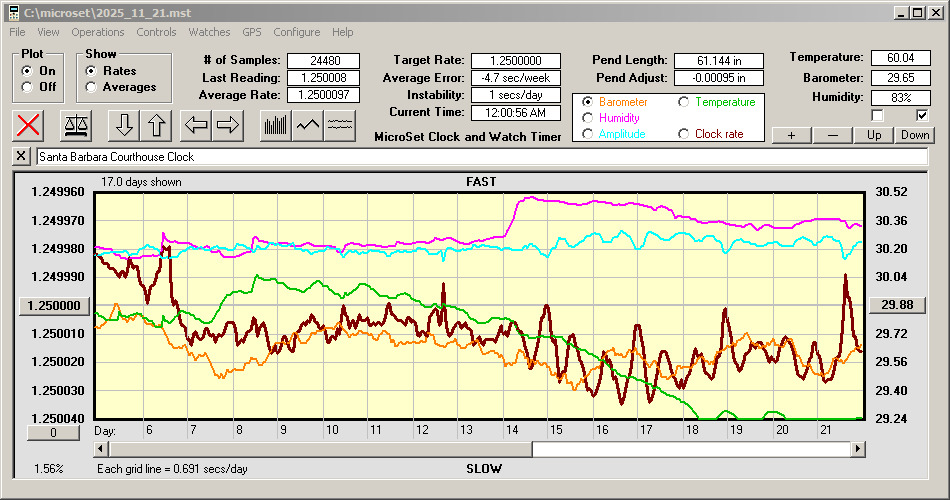This screenshot has height=500, width=950.
Task: Click the Up button
Action: 874,135
